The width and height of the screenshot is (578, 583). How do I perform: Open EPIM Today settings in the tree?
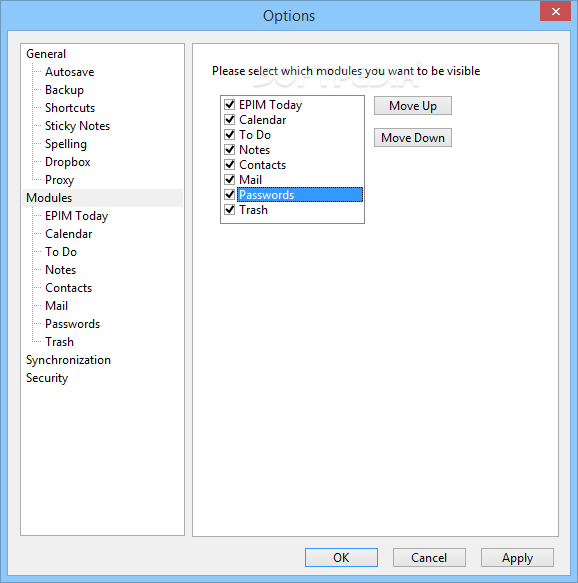coord(77,216)
